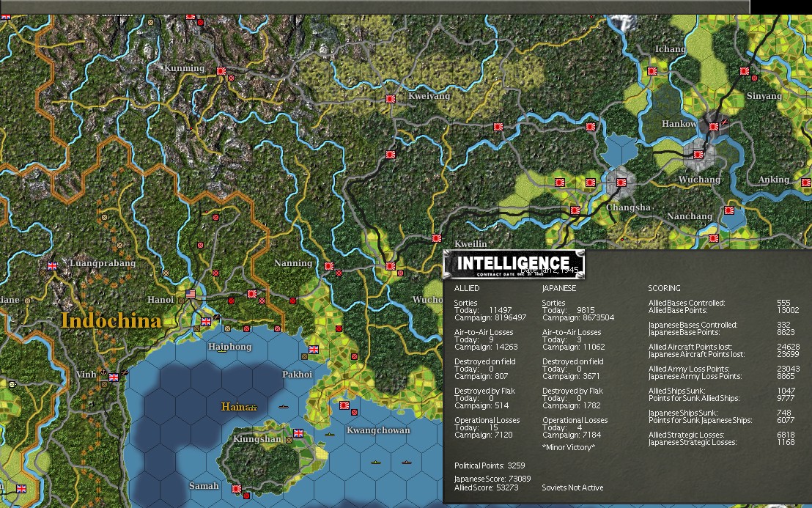Select the ship icon over Hainan label
The width and height of the screenshot is (812, 508).
pyautogui.click(x=251, y=408)
